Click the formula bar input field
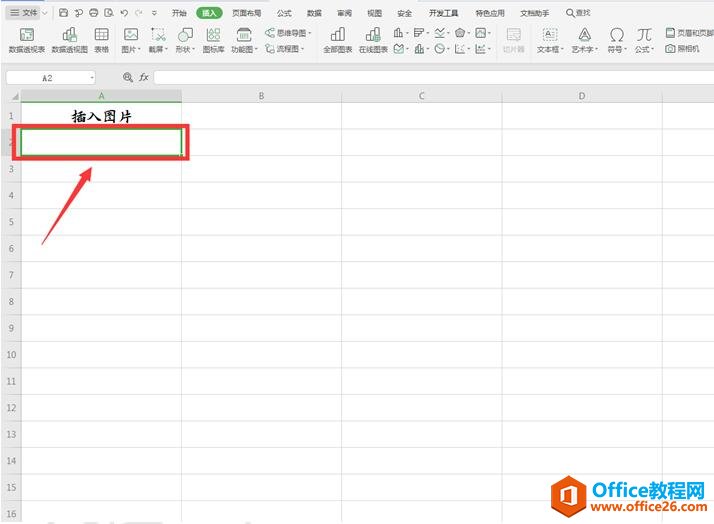The image size is (714, 524). [x=434, y=77]
